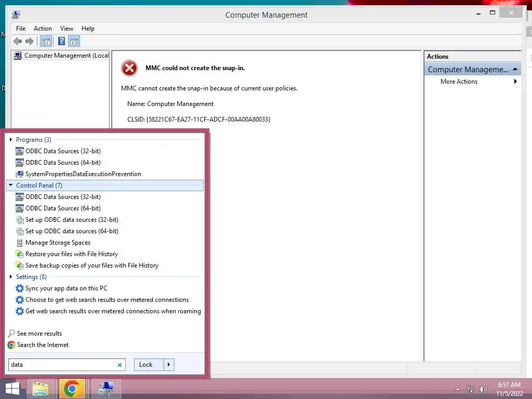Expand the Settings (8) results group
Image resolution: width=532 pixels, height=399 pixels.
coord(11,277)
